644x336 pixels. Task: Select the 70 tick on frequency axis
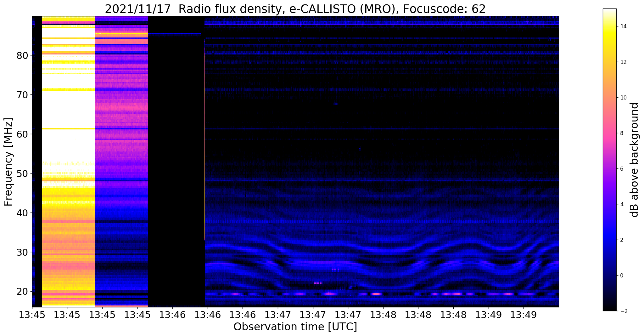coord(22,95)
